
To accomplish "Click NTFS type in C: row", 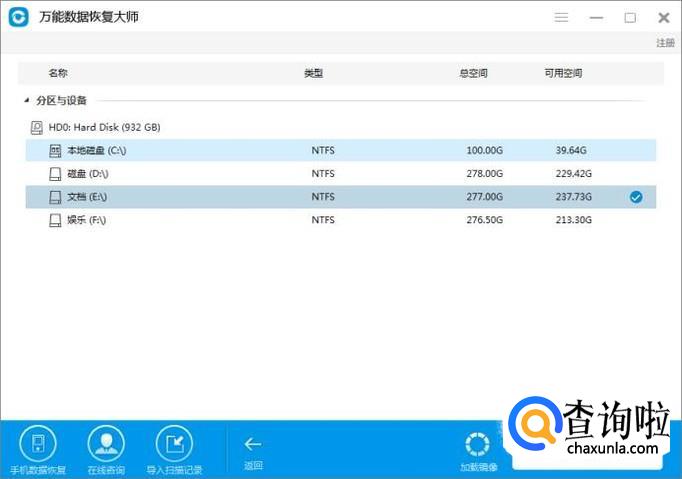I will tap(323, 151).
